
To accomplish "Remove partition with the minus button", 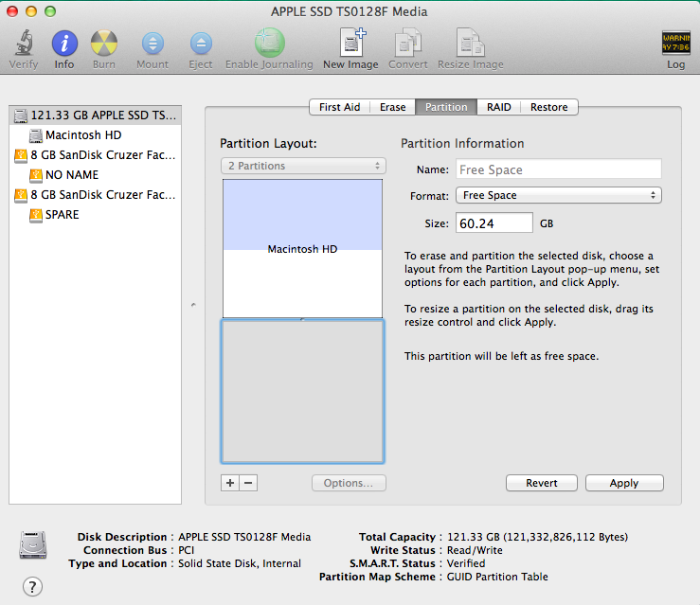I will pos(249,483).
